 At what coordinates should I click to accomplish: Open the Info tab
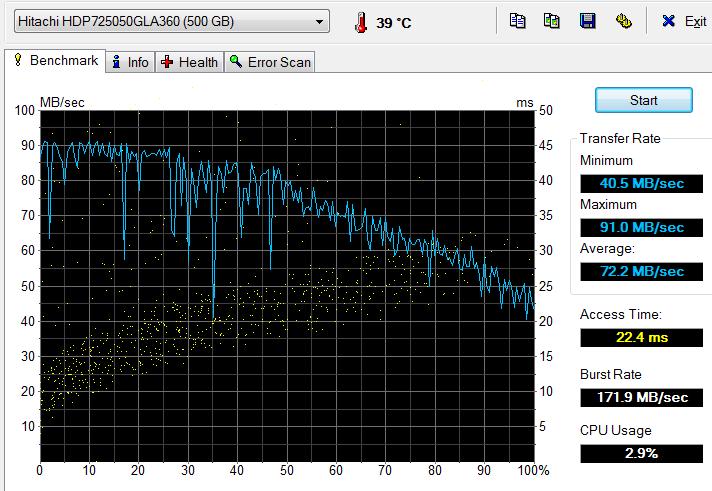pyautogui.click(x=131, y=62)
